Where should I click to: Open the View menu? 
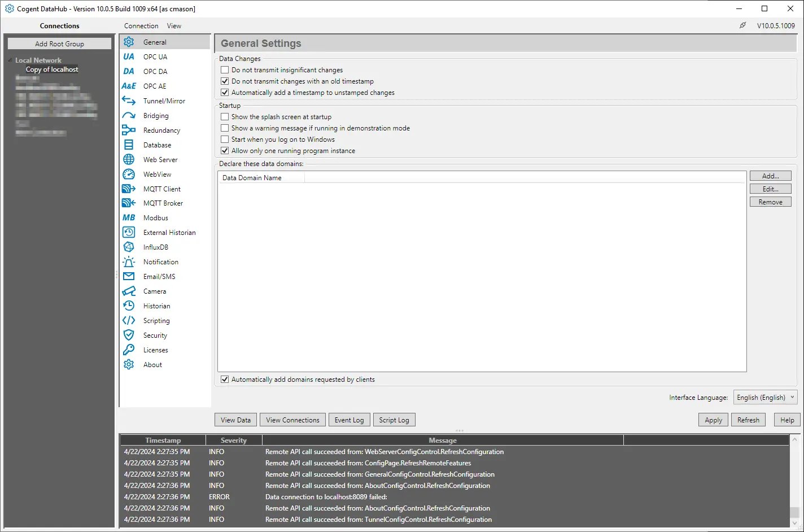(x=174, y=25)
